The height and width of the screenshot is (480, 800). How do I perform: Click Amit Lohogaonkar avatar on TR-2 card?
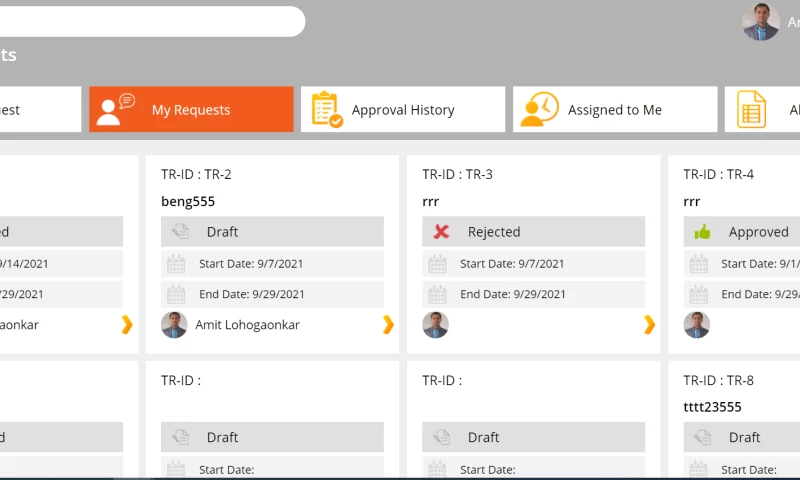174,325
